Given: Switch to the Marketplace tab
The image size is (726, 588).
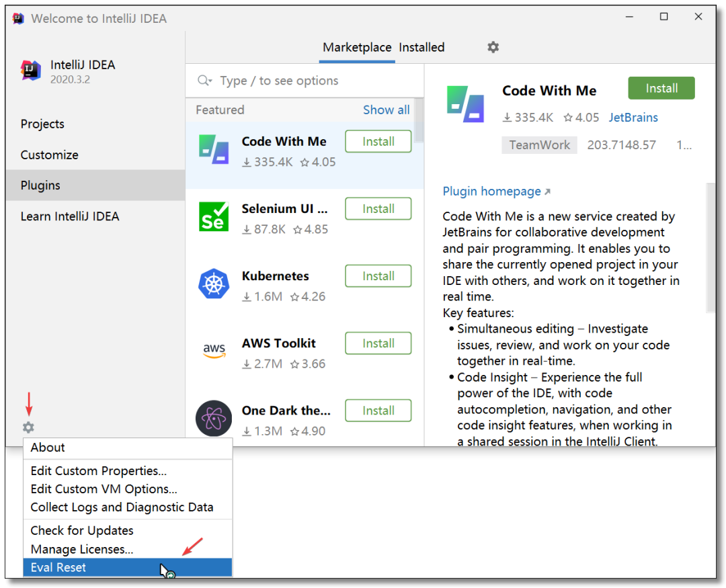Looking at the screenshot, I should 357,47.
